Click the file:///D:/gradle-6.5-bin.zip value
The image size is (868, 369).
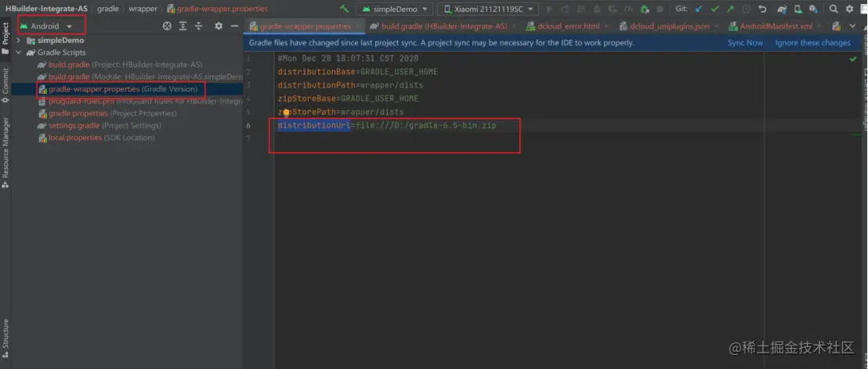[x=425, y=125]
